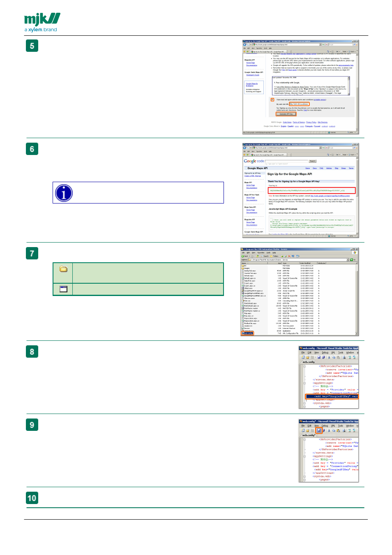The width and height of the screenshot is (392, 555).
Task: Select the web.config file in the Explorer window
Action: [248, 333]
